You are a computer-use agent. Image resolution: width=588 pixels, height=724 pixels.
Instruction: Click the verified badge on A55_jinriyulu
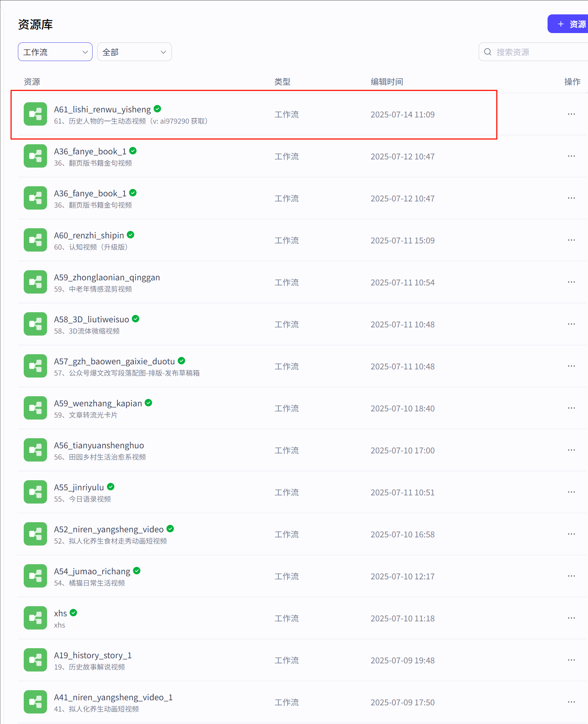tap(110, 486)
